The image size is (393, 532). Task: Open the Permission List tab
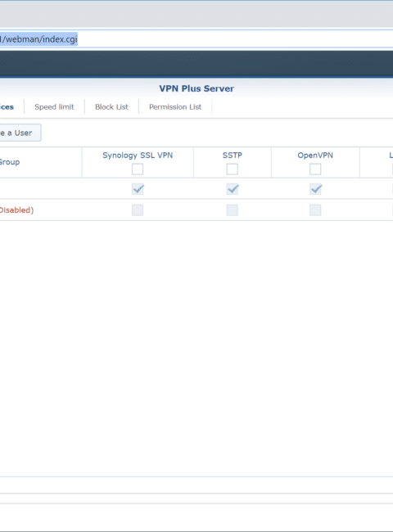pos(175,107)
